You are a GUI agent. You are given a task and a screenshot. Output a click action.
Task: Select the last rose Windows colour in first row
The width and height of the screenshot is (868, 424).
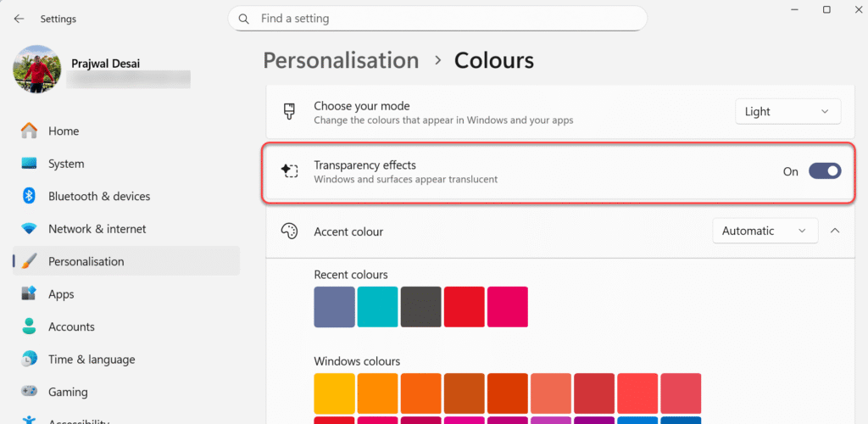click(x=681, y=393)
